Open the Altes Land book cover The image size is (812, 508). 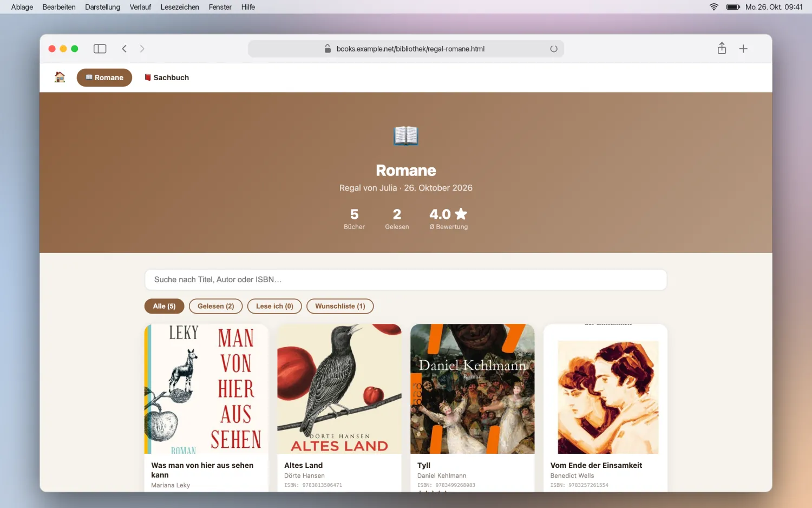click(339, 389)
